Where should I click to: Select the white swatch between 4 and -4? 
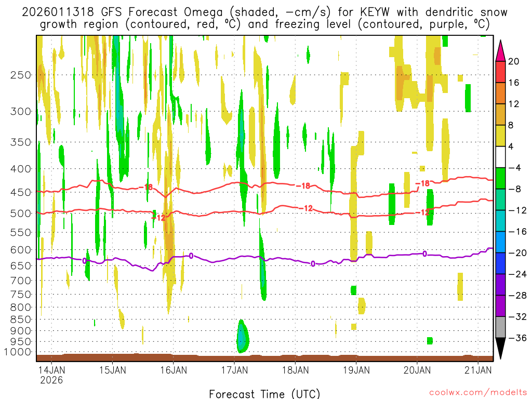click(501, 157)
